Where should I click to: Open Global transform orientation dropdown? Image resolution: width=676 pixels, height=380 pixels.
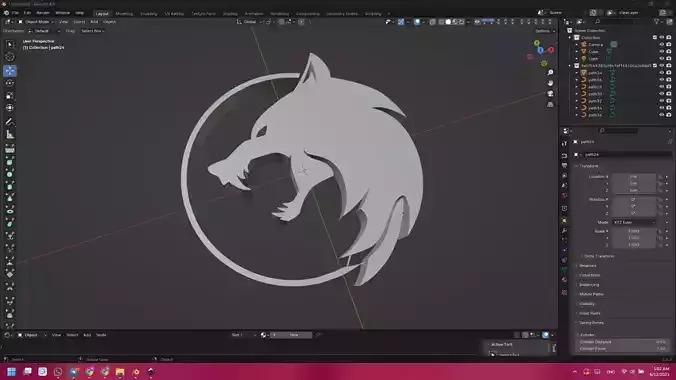point(249,22)
